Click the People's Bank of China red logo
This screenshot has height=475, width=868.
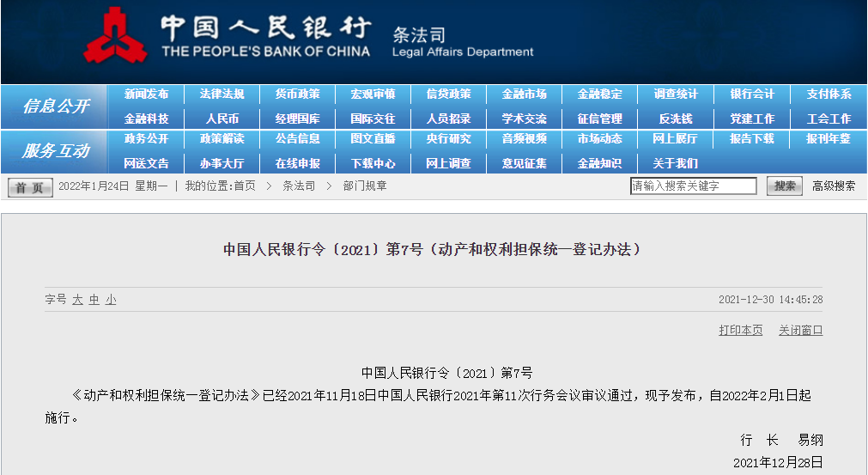pos(115,35)
